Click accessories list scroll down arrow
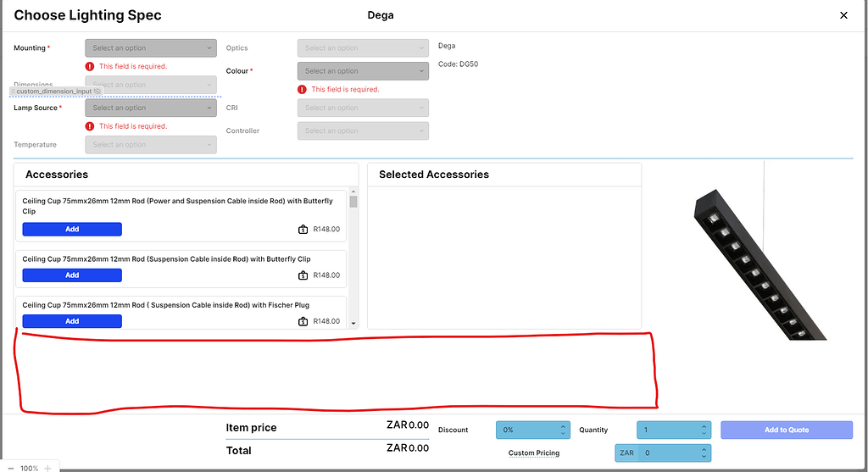This screenshot has width=868, height=472. tap(353, 324)
